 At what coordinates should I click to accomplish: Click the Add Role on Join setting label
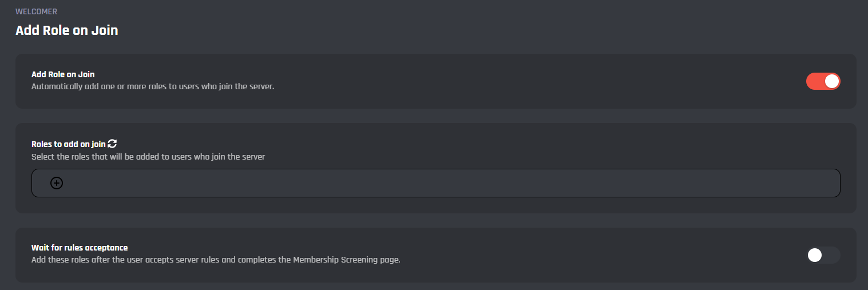(63, 74)
